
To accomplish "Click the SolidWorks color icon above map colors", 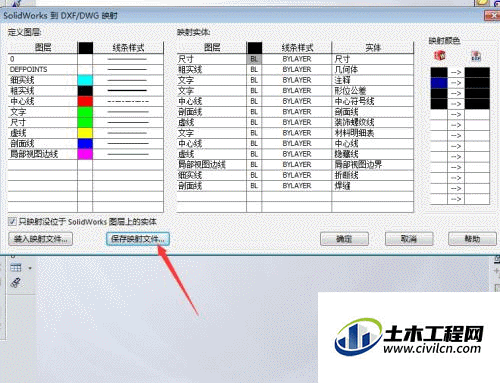I will point(440,55).
